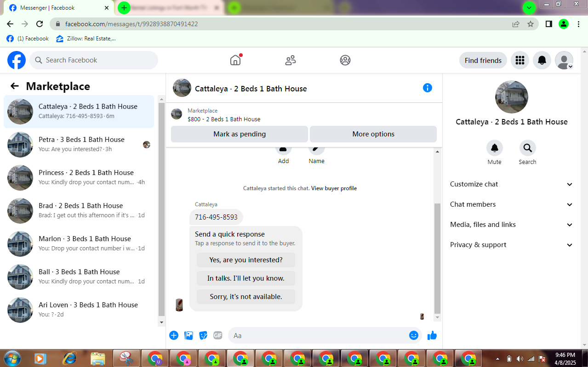
Task: Click the Search Facebook field
Action: (x=94, y=60)
